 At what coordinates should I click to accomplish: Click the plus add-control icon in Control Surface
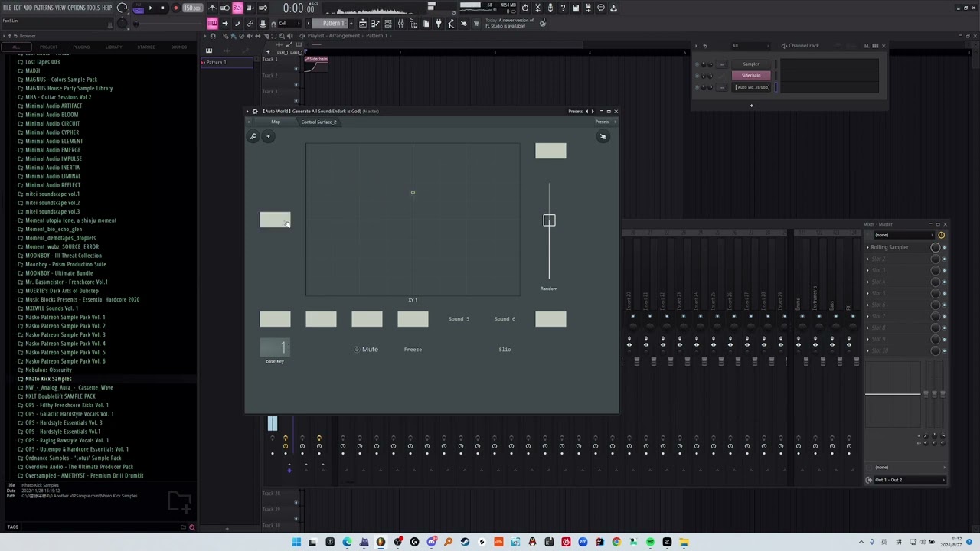click(x=268, y=136)
